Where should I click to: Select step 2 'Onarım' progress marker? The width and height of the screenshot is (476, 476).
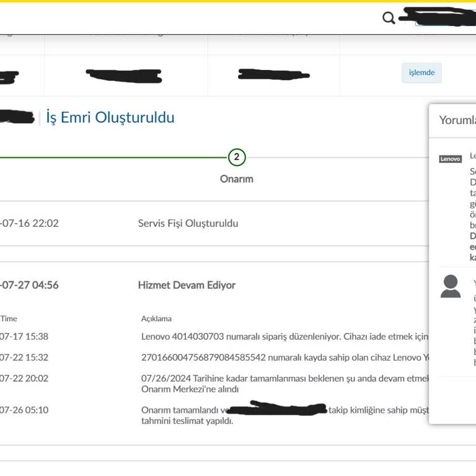click(237, 157)
